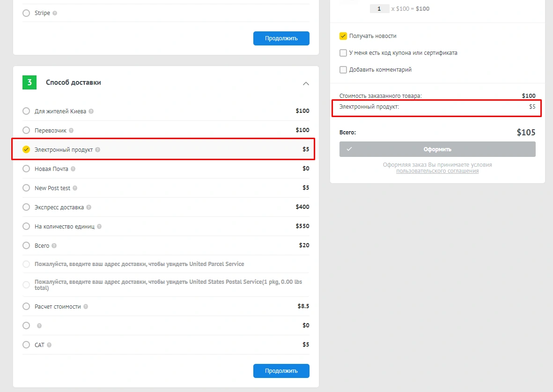Collapse the Способ доставки section
This screenshot has width=553, height=392.
tap(306, 83)
